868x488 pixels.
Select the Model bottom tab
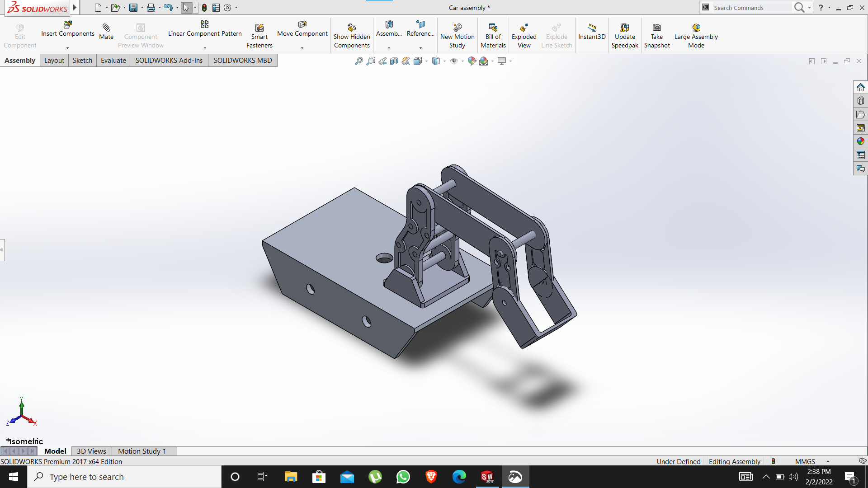[55, 451]
